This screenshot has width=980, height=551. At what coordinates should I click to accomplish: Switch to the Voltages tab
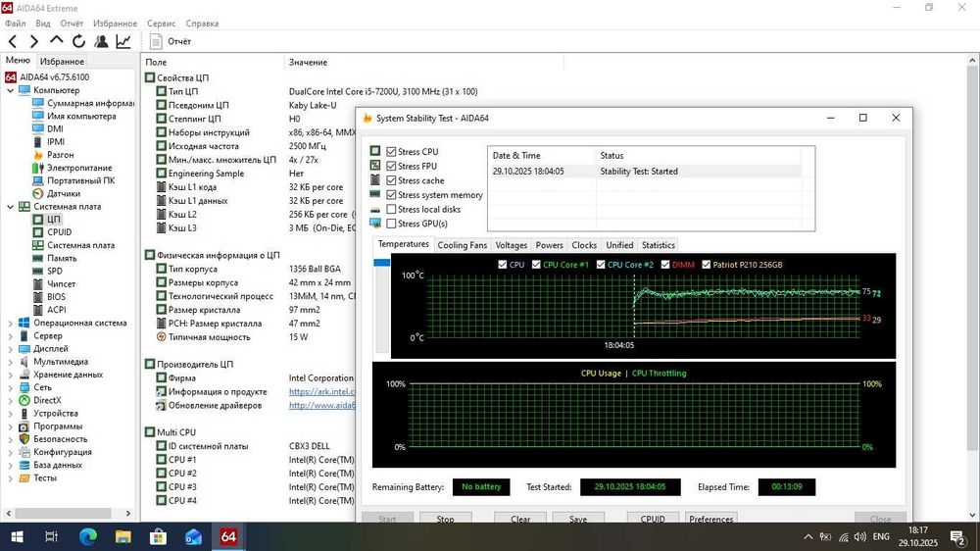coord(512,245)
